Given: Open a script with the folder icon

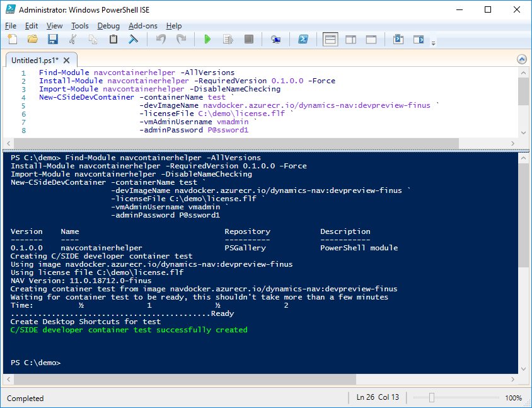Looking at the screenshot, I should coord(33,39).
